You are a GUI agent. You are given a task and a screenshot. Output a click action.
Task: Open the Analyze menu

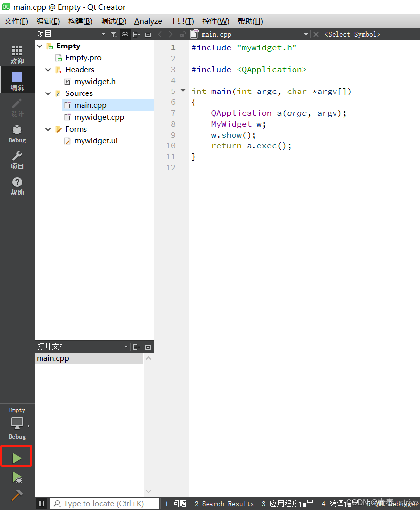pos(148,21)
